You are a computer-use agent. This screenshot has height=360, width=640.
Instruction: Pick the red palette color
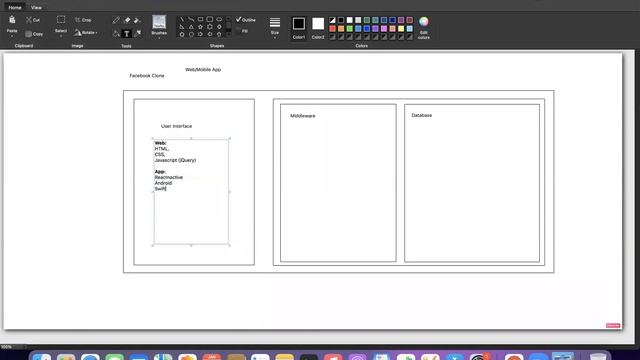pyautogui.click(x=333, y=29)
